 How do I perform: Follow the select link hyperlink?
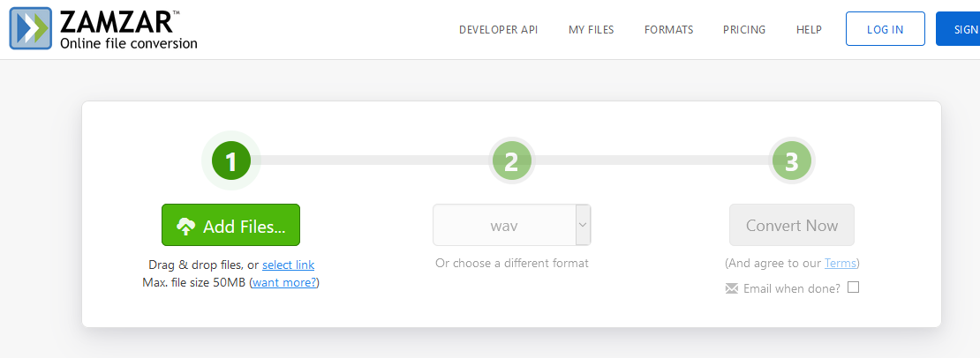(288, 265)
